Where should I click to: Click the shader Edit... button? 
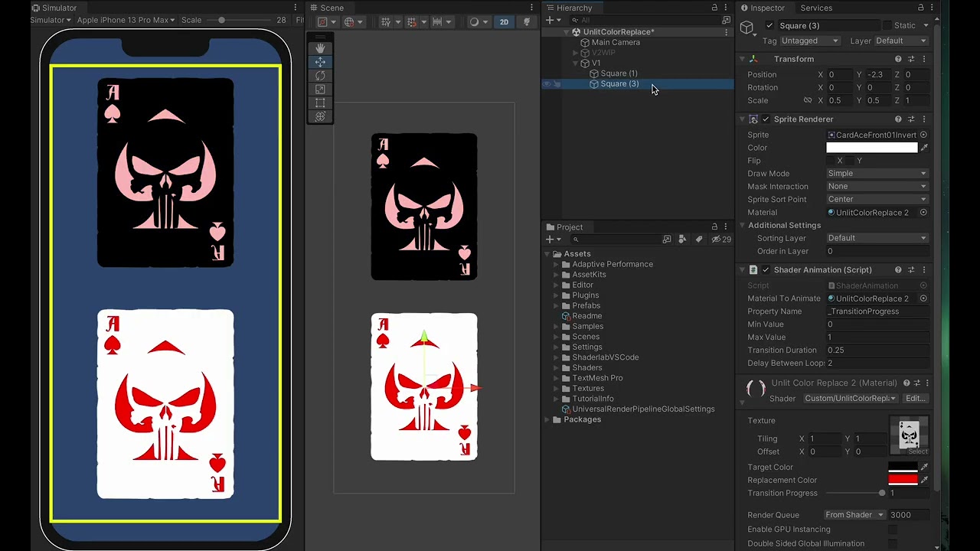[x=915, y=399]
